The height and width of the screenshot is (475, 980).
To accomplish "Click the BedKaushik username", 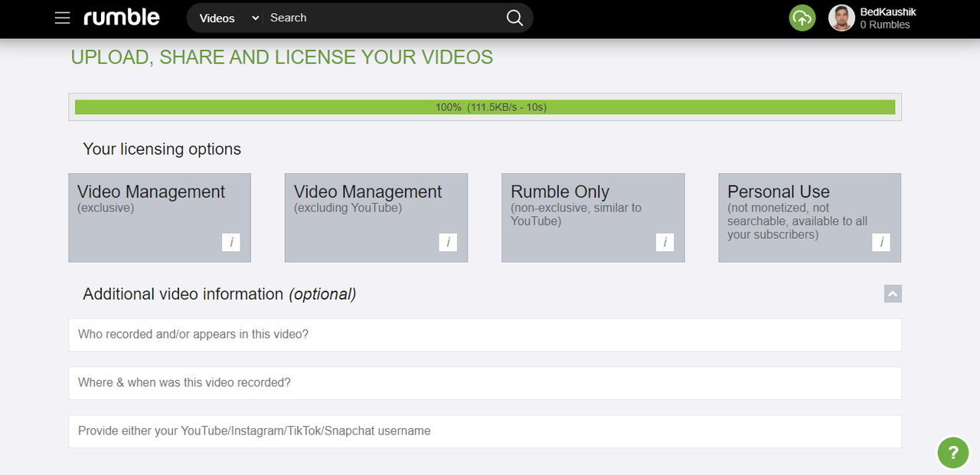I will 888,11.
